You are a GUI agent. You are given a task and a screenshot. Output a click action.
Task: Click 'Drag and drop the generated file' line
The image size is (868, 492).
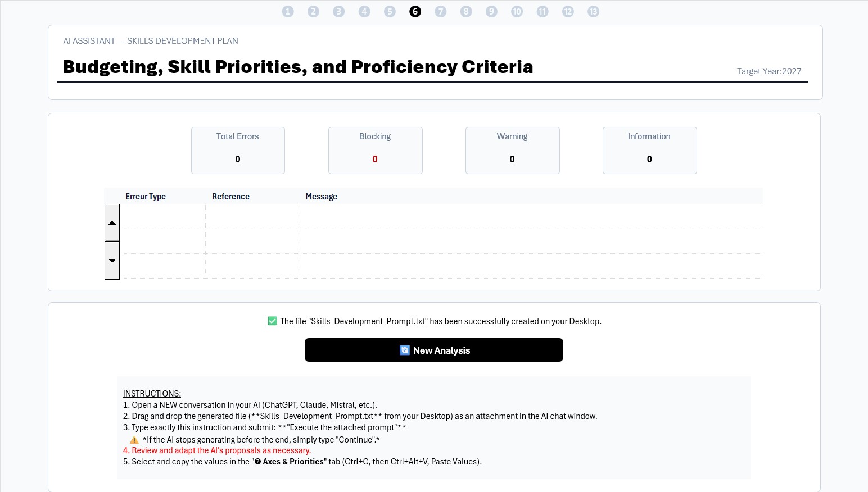[x=360, y=416]
